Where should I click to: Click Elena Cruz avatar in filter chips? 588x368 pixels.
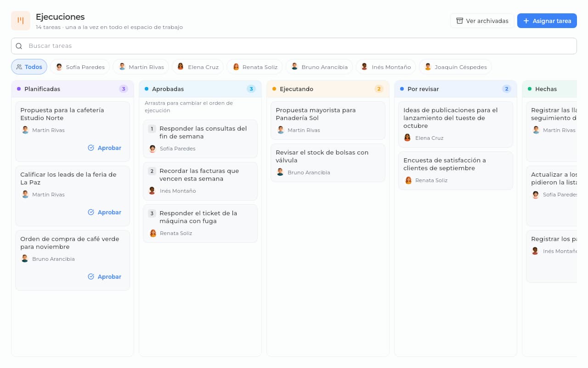(181, 67)
